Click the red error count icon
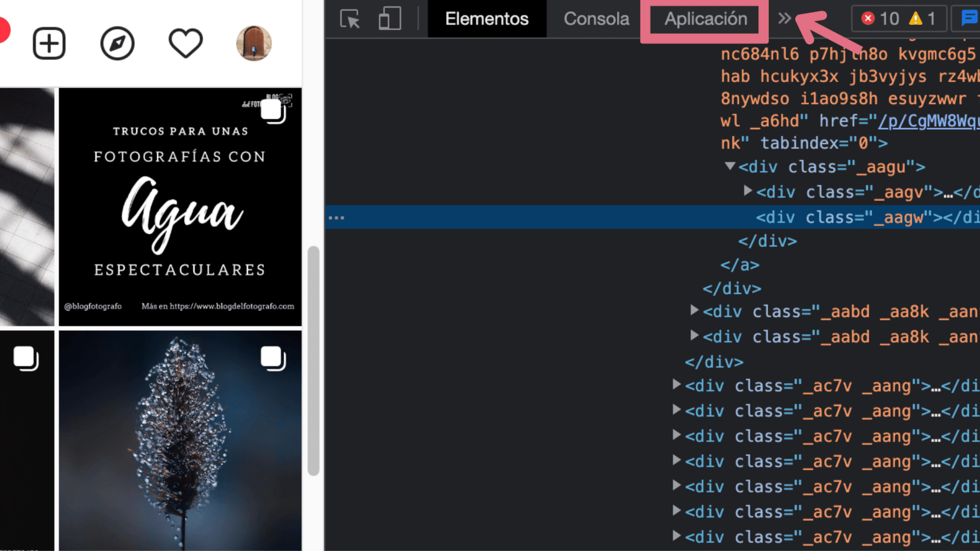The width and height of the screenshot is (980, 551). (867, 19)
